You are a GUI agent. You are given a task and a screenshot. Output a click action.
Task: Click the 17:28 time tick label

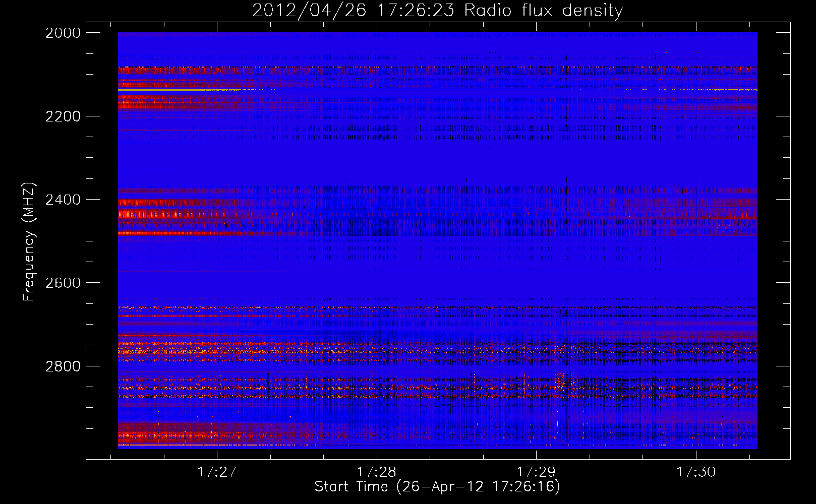click(x=377, y=472)
